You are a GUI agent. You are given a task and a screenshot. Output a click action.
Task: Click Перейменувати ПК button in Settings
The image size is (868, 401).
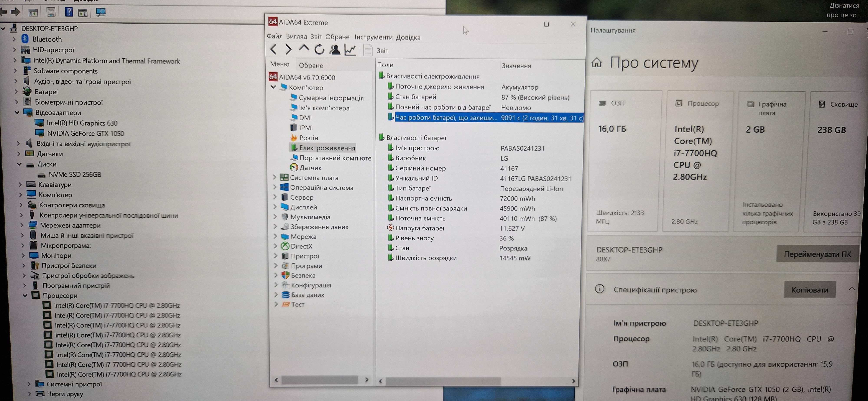tap(817, 254)
